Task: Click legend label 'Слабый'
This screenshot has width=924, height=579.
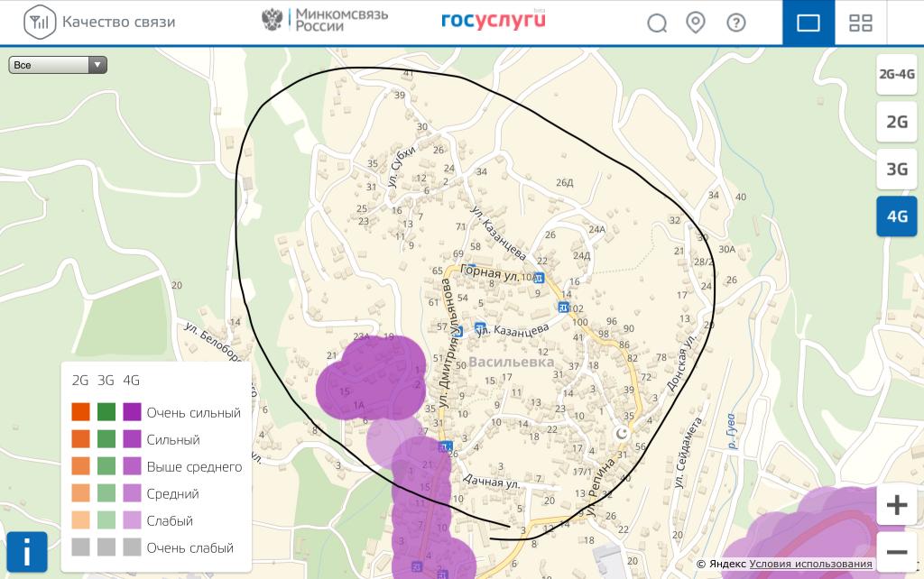Action: pos(170,520)
